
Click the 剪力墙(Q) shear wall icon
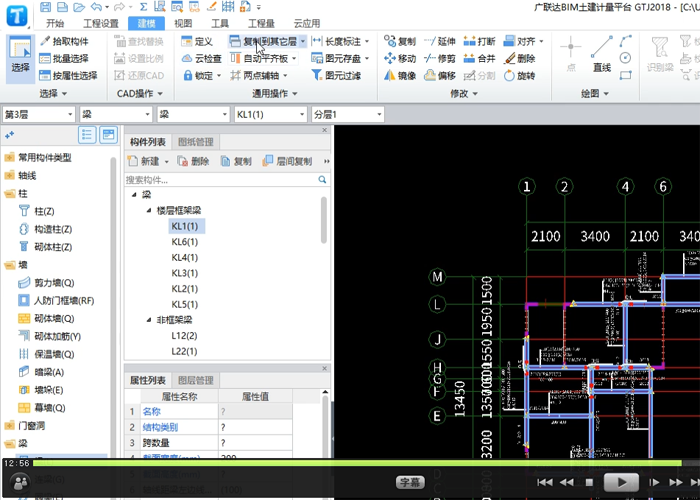[26, 282]
